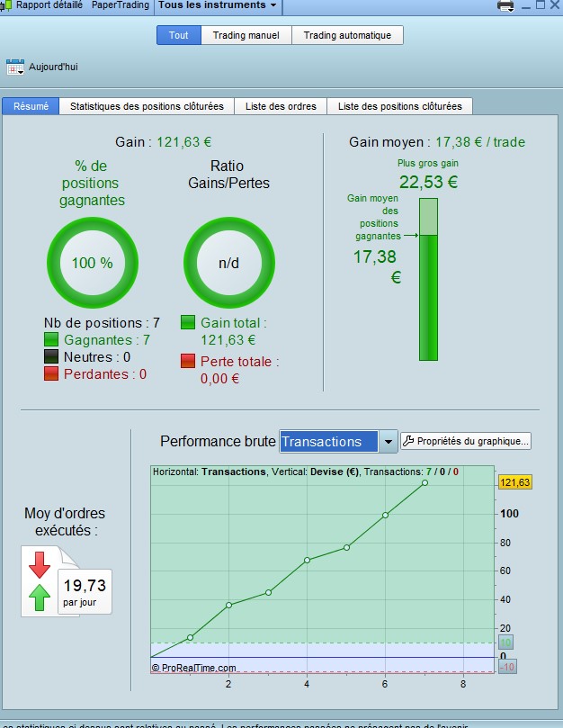The image size is (563, 728).
Task: Click the % de positions gagnantes heading
Action: tap(92, 183)
